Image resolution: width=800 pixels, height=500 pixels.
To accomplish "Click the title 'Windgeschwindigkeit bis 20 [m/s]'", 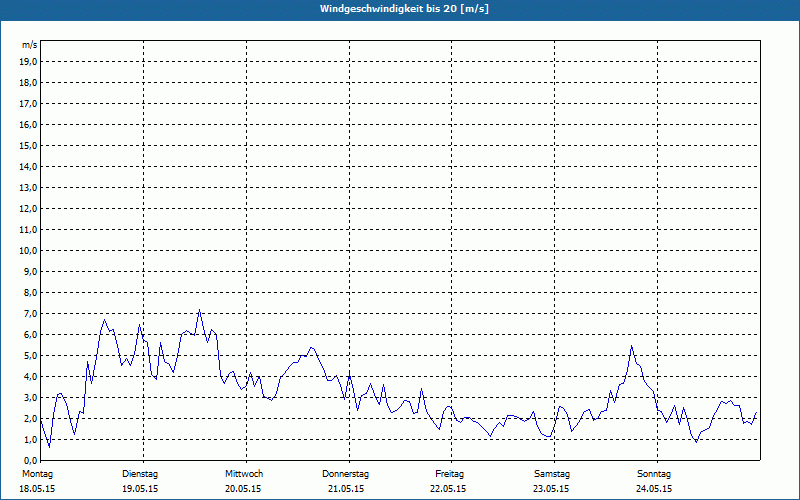I will (404, 9).
